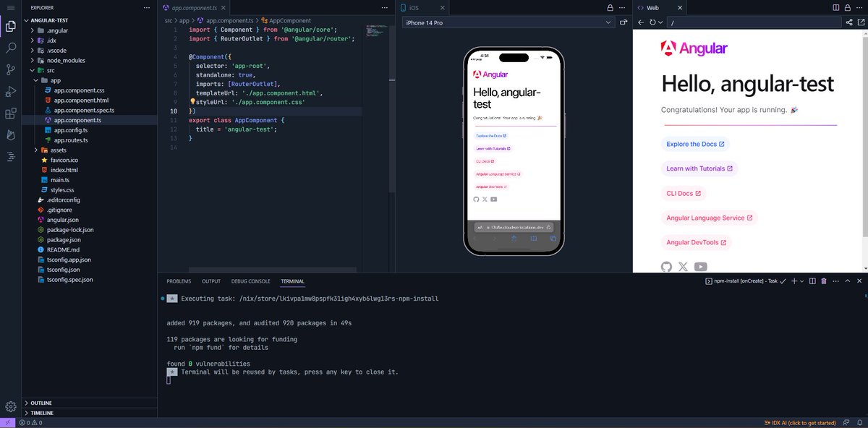Image resolution: width=868 pixels, height=428 pixels.
Task: Open Web preview in new window
Action: [860, 22]
